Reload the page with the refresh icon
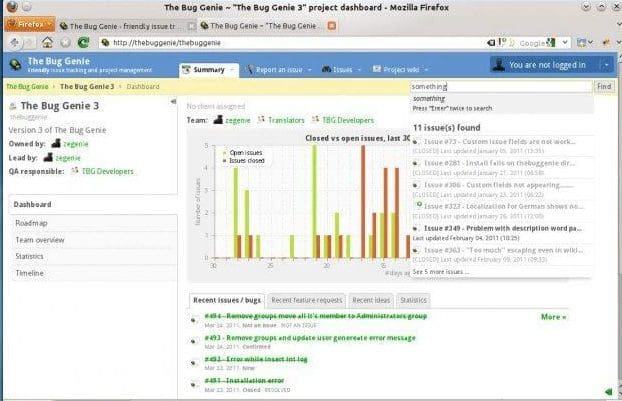 (x=84, y=43)
